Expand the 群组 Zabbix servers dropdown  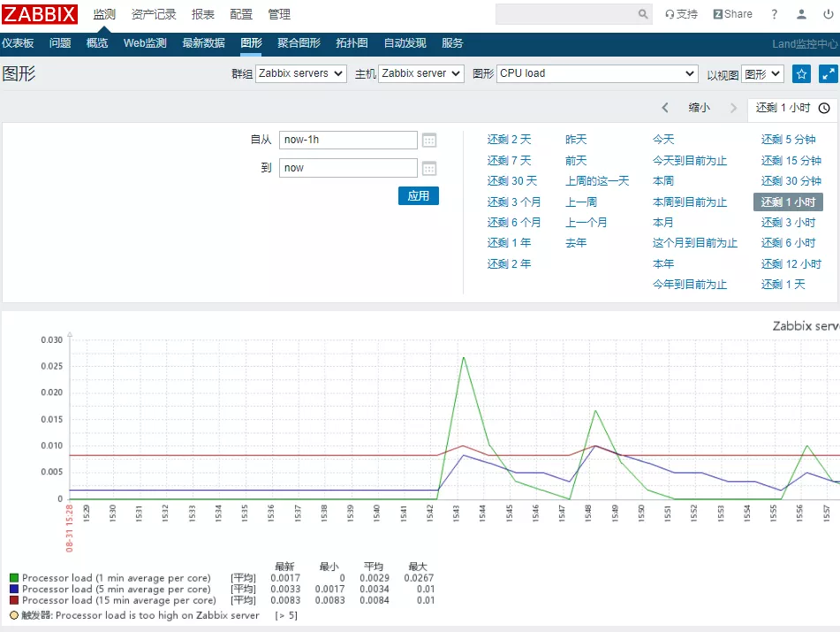(301, 74)
